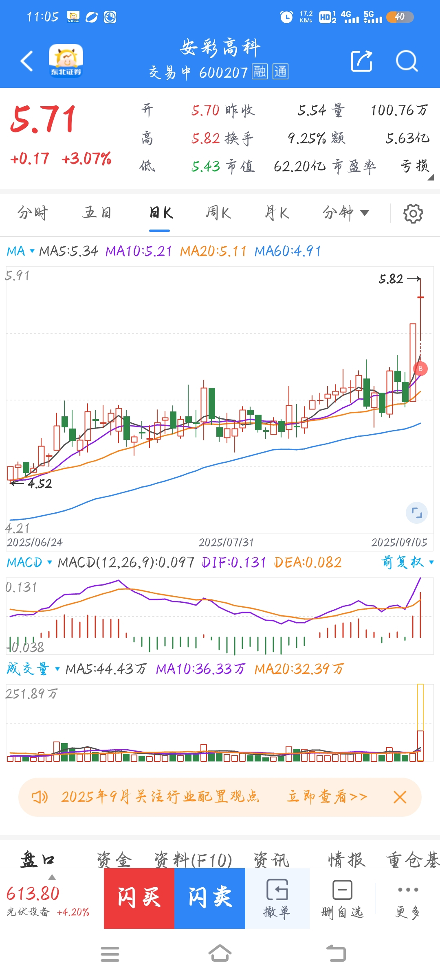Viewport: 440px width, 980px height.
Task: Tap the 删自选 remove watchlist icon
Action: (342, 898)
